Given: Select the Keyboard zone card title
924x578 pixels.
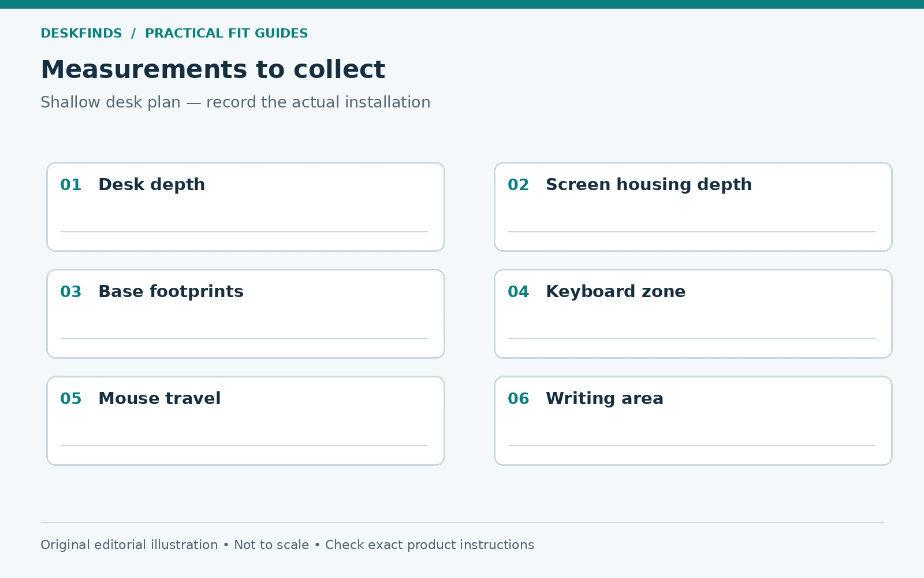Looking at the screenshot, I should (616, 291).
